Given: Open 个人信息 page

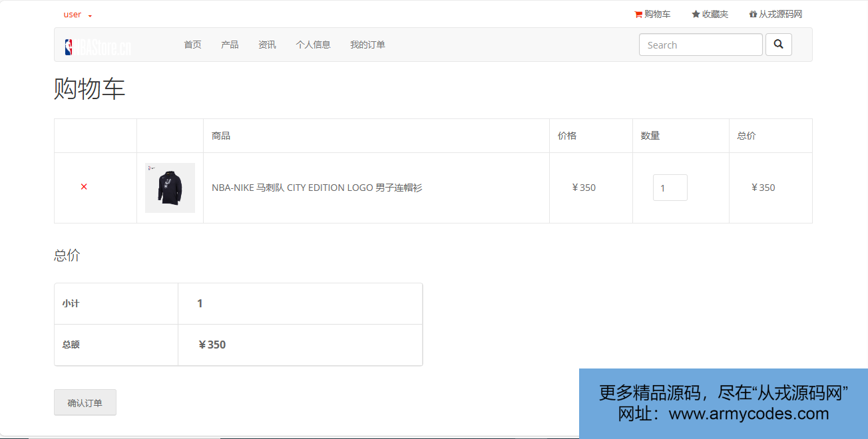Looking at the screenshot, I should [x=313, y=45].
